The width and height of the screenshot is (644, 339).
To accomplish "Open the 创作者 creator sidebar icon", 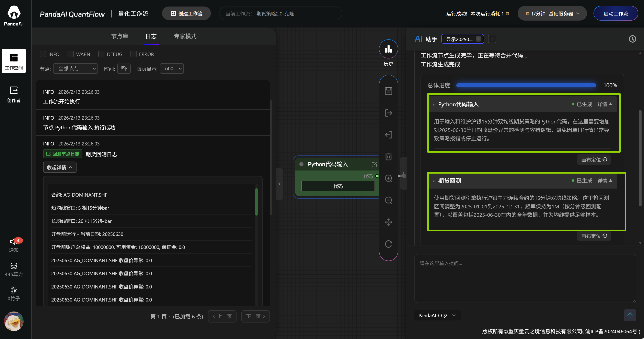I will (x=14, y=95).
